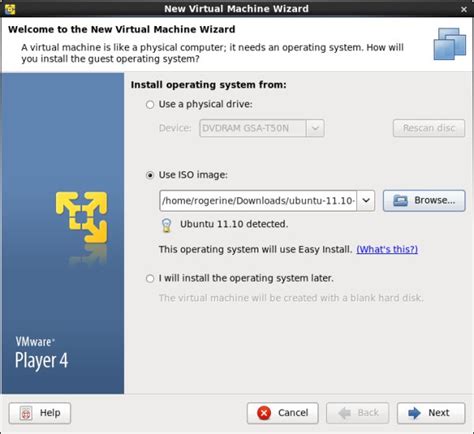Click the 'Device:' label

pos(175,128)
